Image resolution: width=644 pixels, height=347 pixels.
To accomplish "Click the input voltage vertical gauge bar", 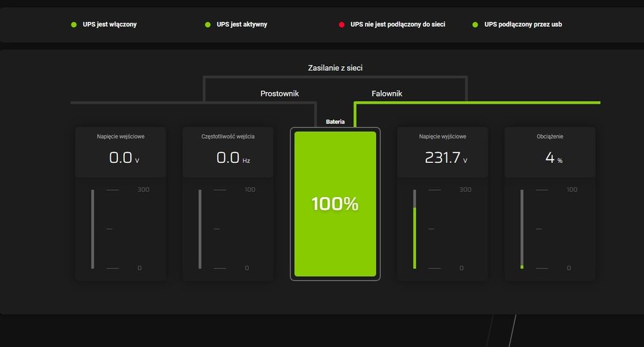I will 93,229.
